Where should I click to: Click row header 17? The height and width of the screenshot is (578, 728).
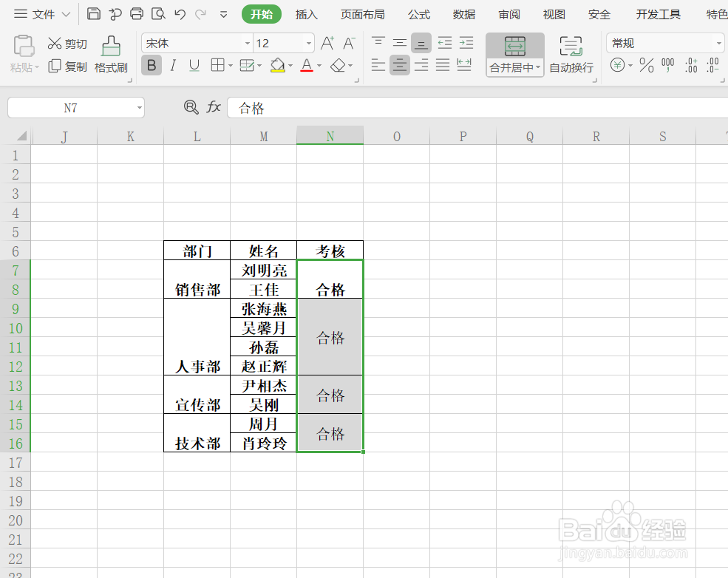(16, 463)
